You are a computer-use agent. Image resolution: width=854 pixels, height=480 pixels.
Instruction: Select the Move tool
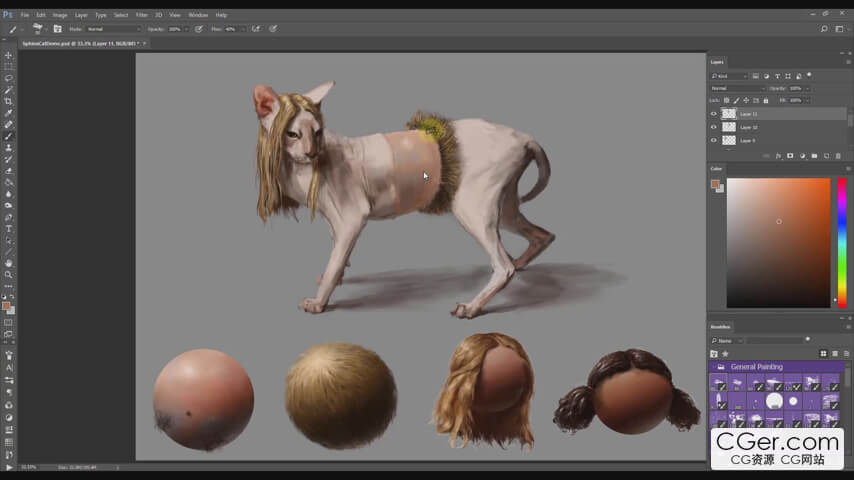(9, 55)
